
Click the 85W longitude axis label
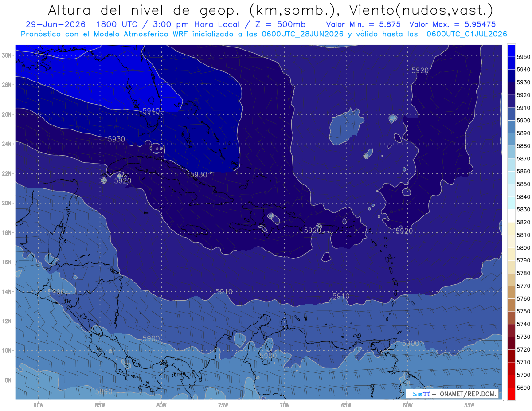point(100,405)
